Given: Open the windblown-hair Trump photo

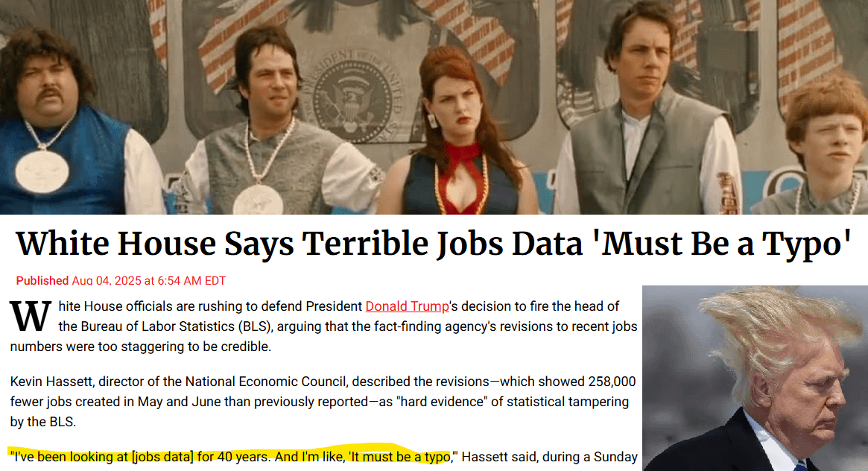Looking at the screenshot, I should pyautogui.click(x=755, y=379).
